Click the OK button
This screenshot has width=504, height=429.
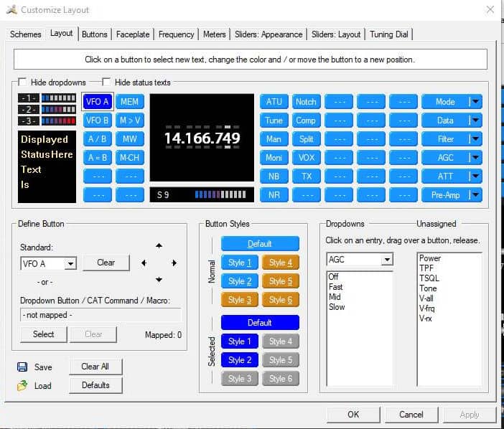pos(353,415)
